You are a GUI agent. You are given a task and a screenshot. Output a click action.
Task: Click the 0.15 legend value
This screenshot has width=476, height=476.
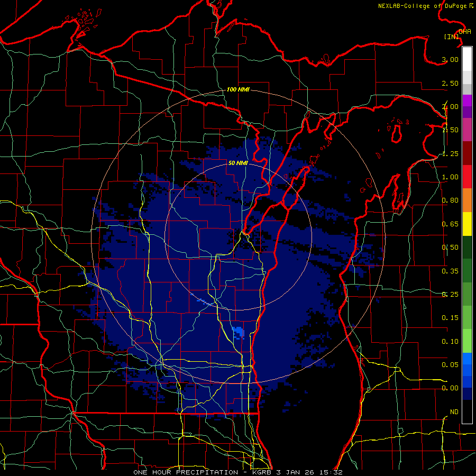[x=450, y=318]
